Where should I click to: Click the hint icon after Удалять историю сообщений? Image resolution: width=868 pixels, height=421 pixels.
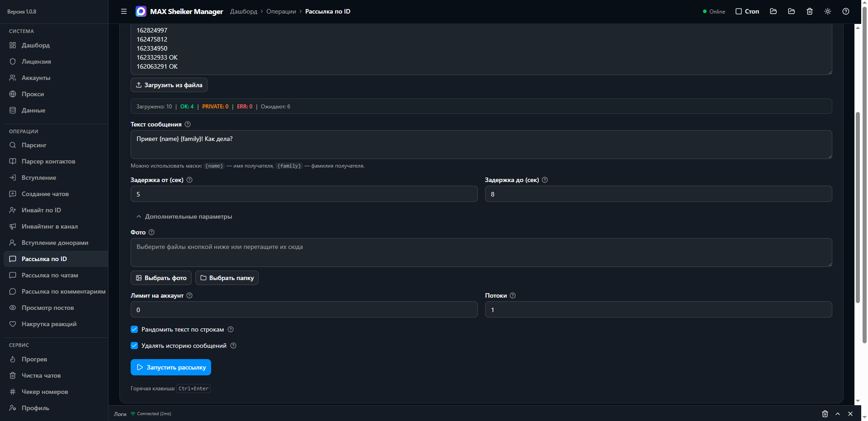[x=233, y=346]
